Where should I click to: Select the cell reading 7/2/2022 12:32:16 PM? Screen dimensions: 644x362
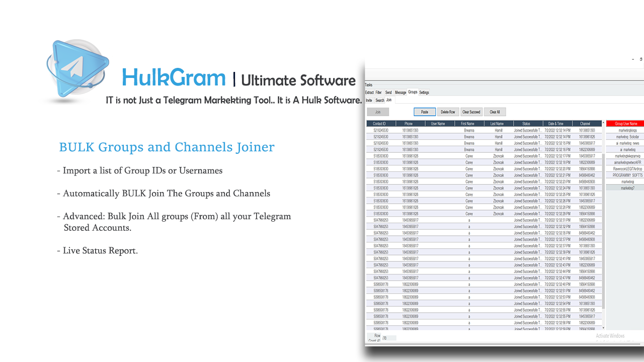pyautogui.click(x=557, y=150)
